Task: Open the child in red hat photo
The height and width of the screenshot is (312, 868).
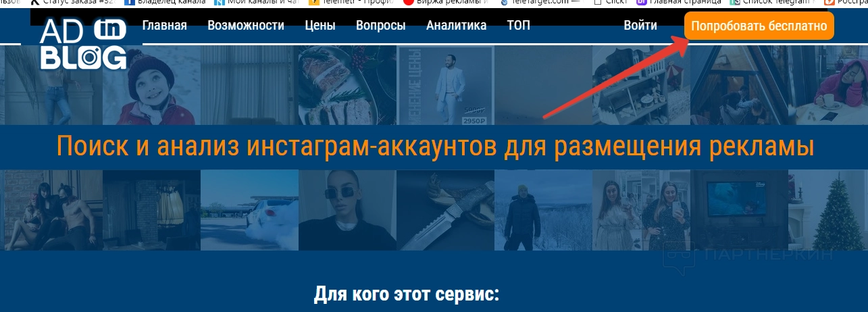Action: pyautogui.click(x=151, y=85)
